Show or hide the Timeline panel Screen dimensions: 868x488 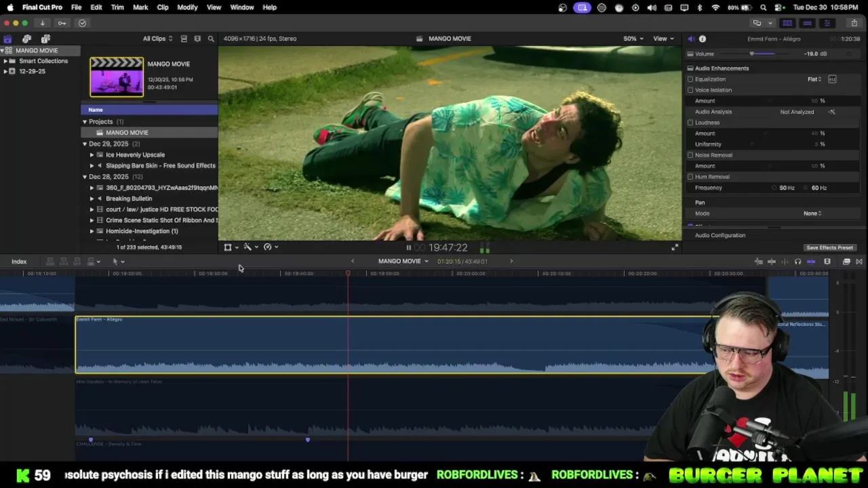(x=807, y=23)
